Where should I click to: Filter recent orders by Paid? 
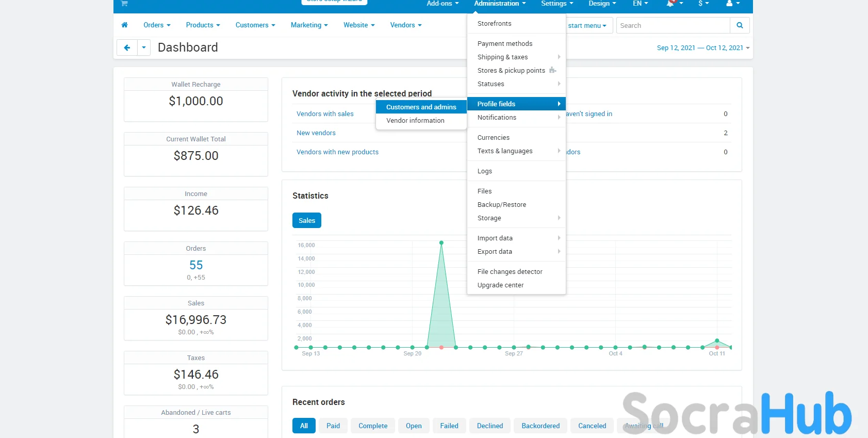[333, 426]
